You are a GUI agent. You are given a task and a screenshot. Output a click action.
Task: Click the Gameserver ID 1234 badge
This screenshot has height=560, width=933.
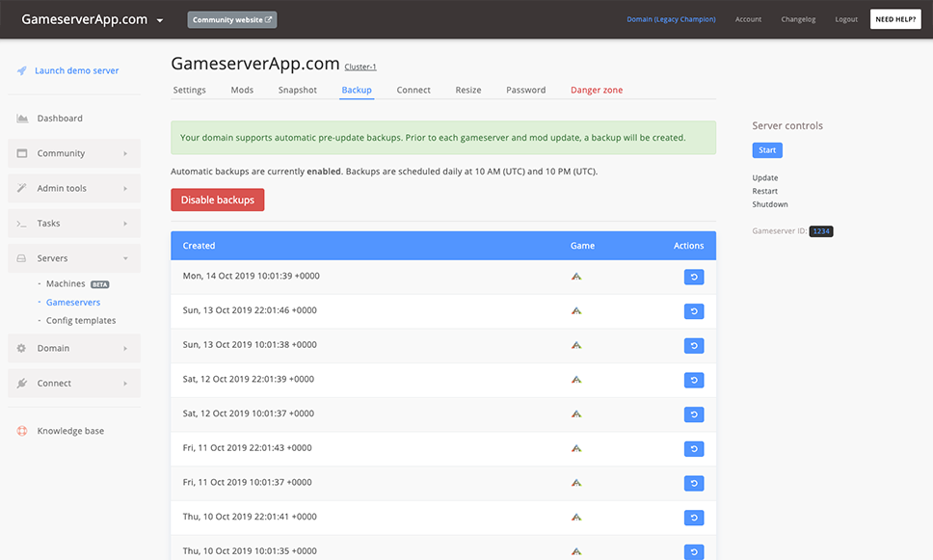[821, 231]
